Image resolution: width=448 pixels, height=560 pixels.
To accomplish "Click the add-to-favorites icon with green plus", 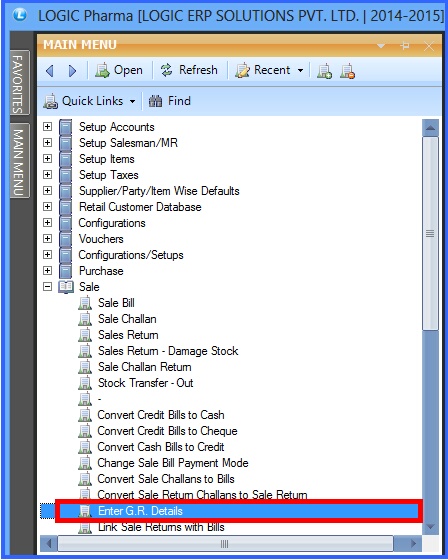I will 324,71.
